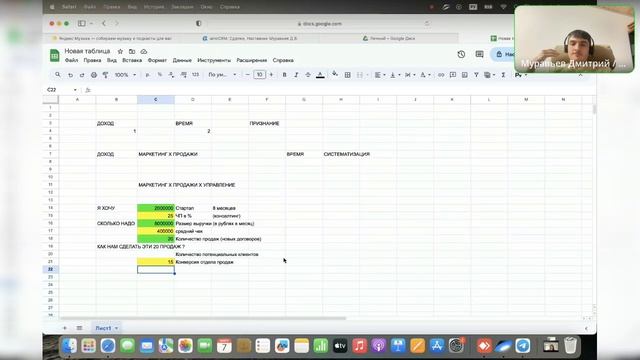Image resolution: width=640 pixels, height=360 pixels.
Task: Open the Расширения menu
Action: pyautogui.click(x=252, y=60)
